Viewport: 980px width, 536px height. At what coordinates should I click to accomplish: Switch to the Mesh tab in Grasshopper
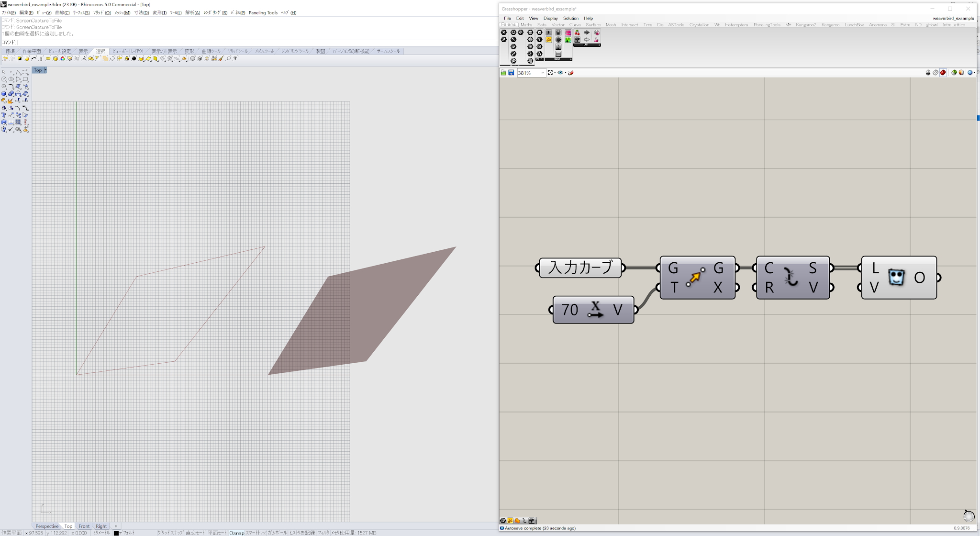(611, 24)
